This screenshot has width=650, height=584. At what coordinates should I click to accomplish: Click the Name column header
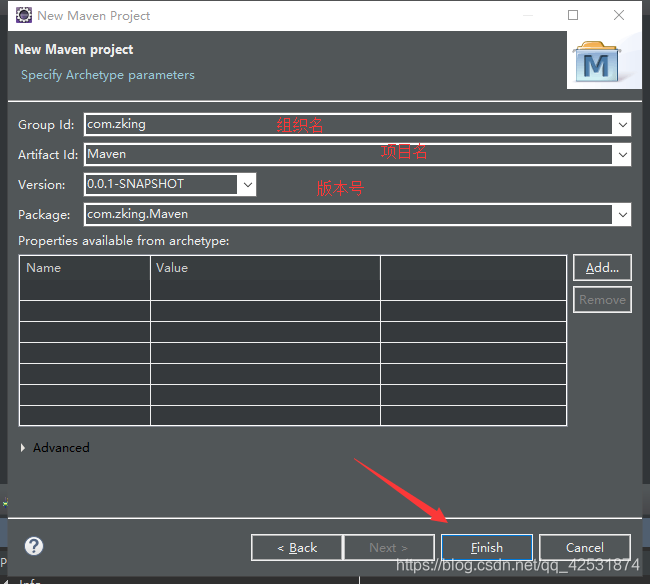[85, 268]
